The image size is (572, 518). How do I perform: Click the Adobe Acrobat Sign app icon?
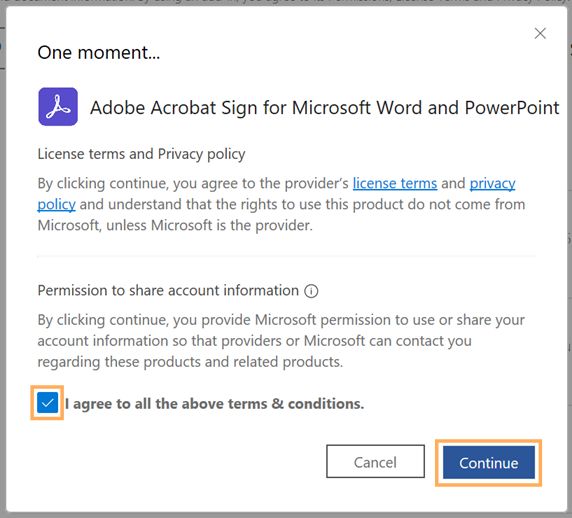tap(58, 107)
